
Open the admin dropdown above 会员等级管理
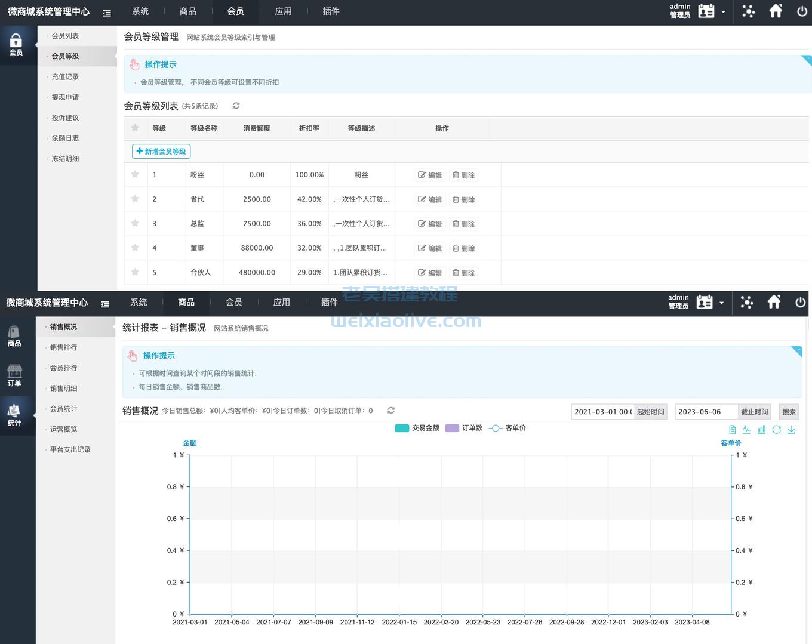tap(723, 11)
